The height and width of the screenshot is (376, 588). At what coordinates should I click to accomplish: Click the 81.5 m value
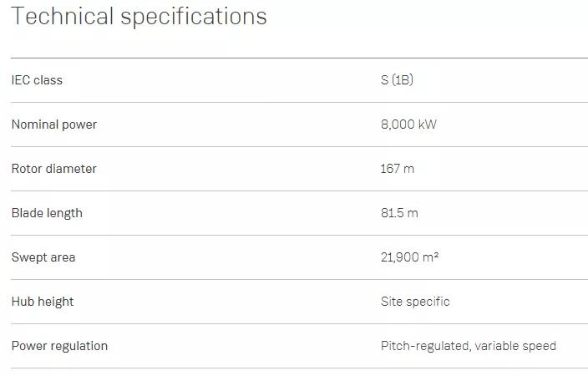(399, 213)
